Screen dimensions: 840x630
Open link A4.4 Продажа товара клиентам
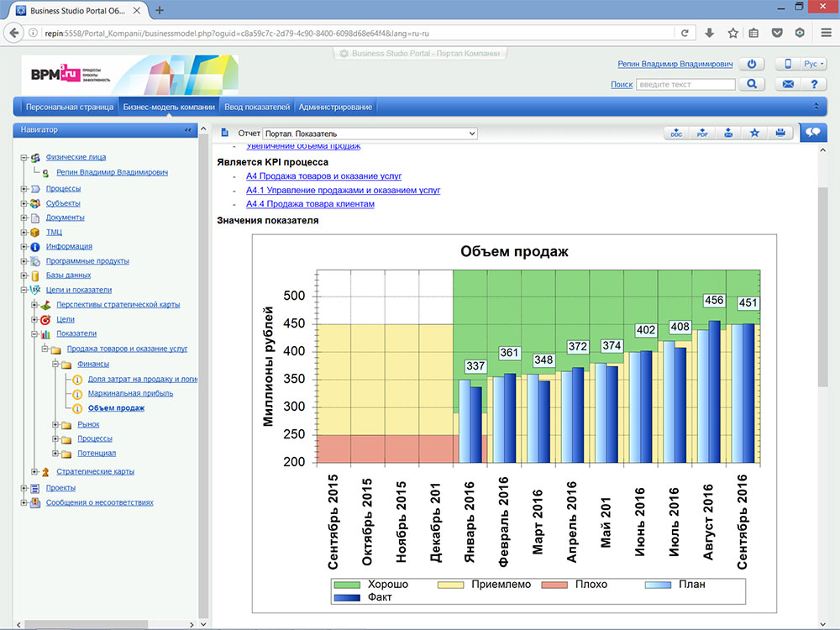[x=310, y=204]
